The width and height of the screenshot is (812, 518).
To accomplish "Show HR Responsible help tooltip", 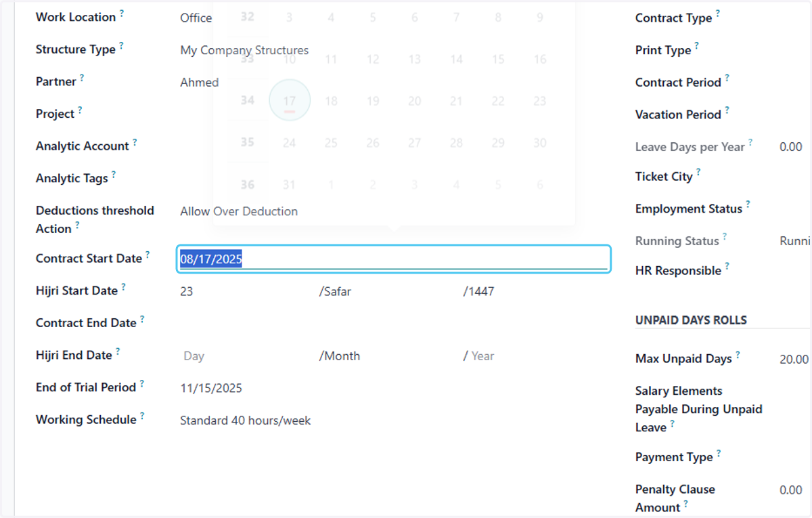I will [x=727, y=266].
